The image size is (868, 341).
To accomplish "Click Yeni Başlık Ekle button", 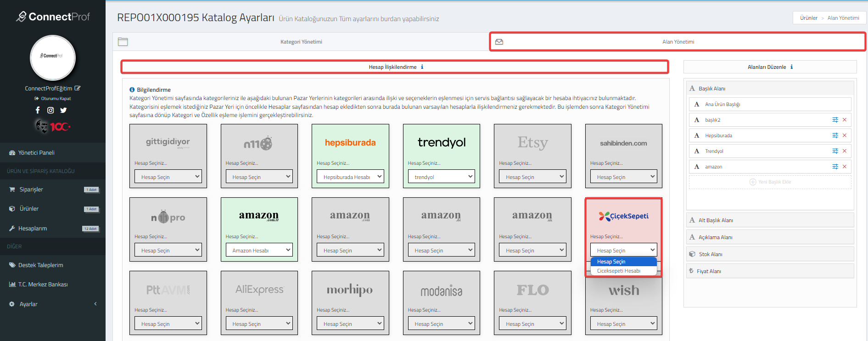I will point(770,182).
